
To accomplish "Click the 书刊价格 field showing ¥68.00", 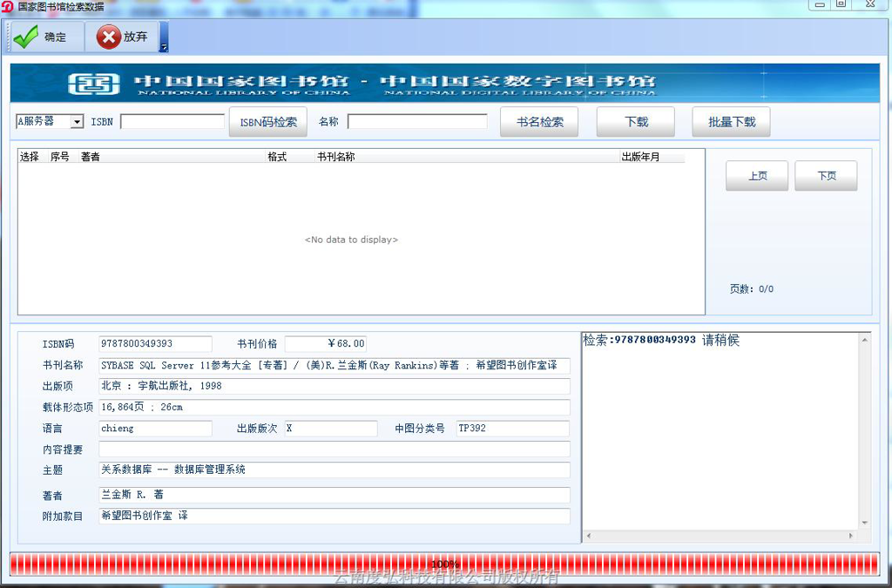I will point(326,344).
